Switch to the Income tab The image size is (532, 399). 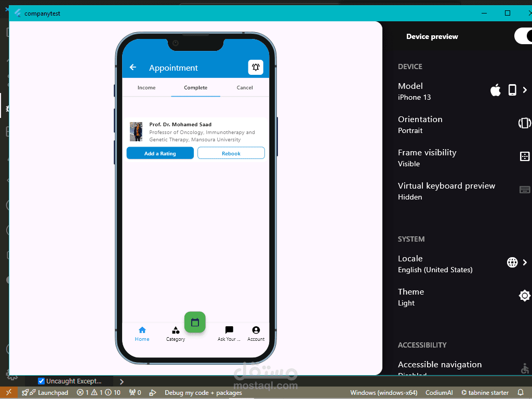(x=147, y=87)
